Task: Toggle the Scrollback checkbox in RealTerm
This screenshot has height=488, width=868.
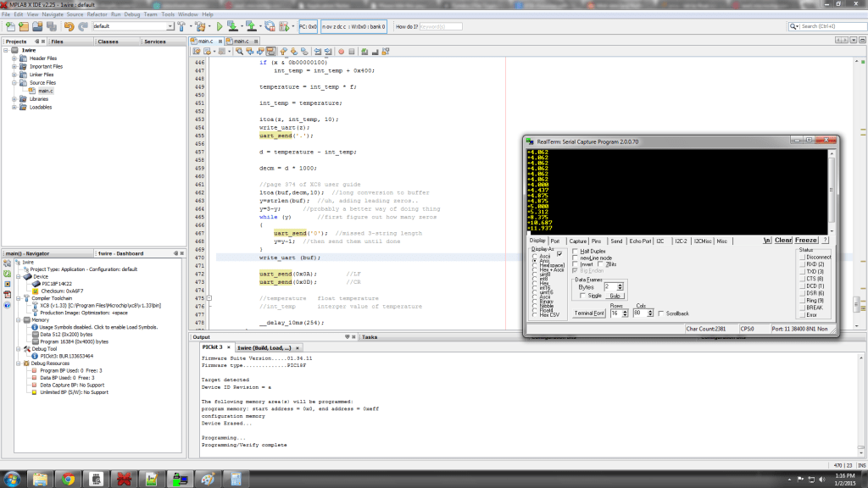Action: pyautogui.click(x=661, y=313)
